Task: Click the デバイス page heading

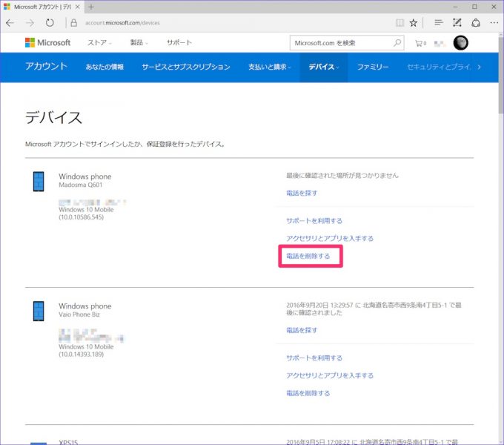Action: point(53,117)
